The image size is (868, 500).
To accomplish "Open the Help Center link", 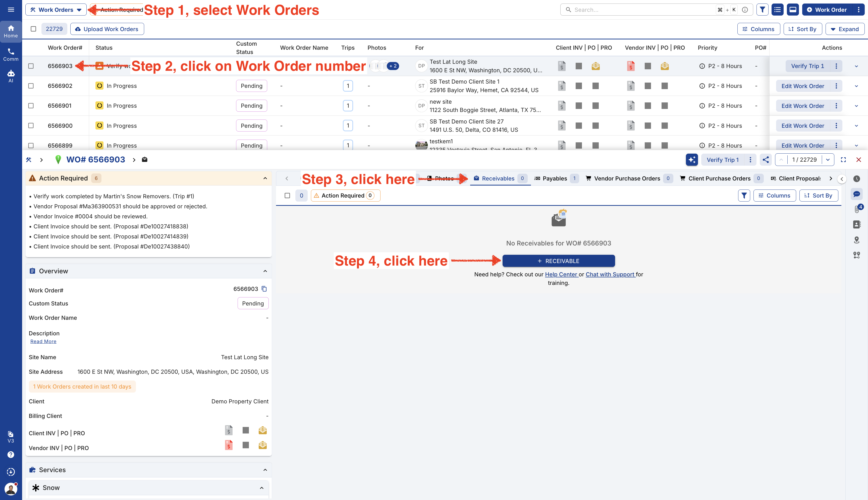I will click(x=561, y=274).
